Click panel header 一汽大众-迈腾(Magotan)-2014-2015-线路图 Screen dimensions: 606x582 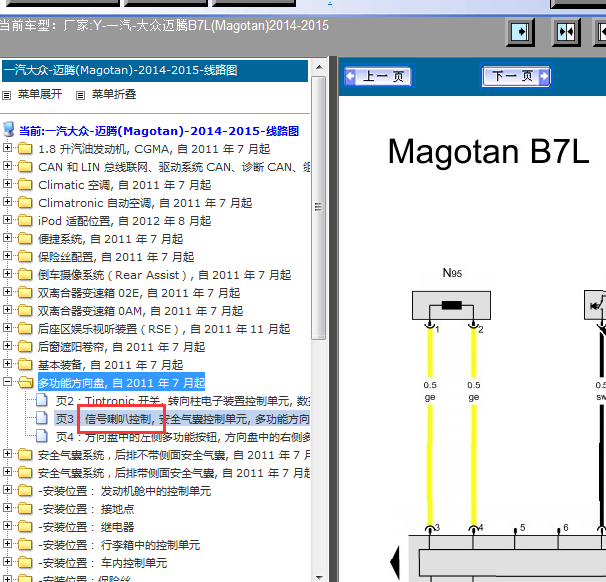pos(155,70)
